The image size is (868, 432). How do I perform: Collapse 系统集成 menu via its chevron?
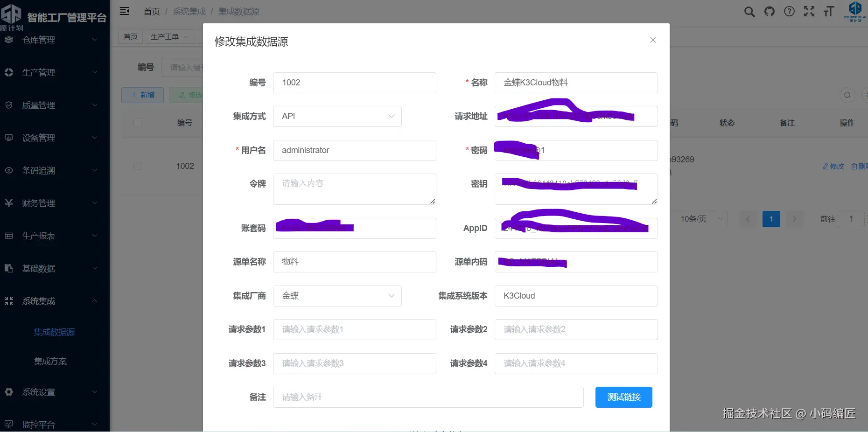click(x=95, y=301)
